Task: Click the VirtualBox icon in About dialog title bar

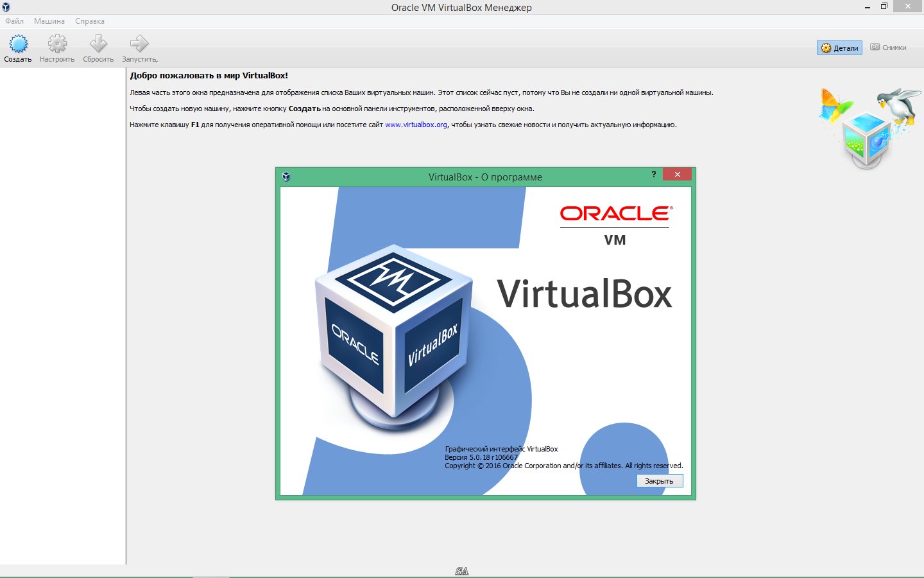Action: (x=286, y=177)
